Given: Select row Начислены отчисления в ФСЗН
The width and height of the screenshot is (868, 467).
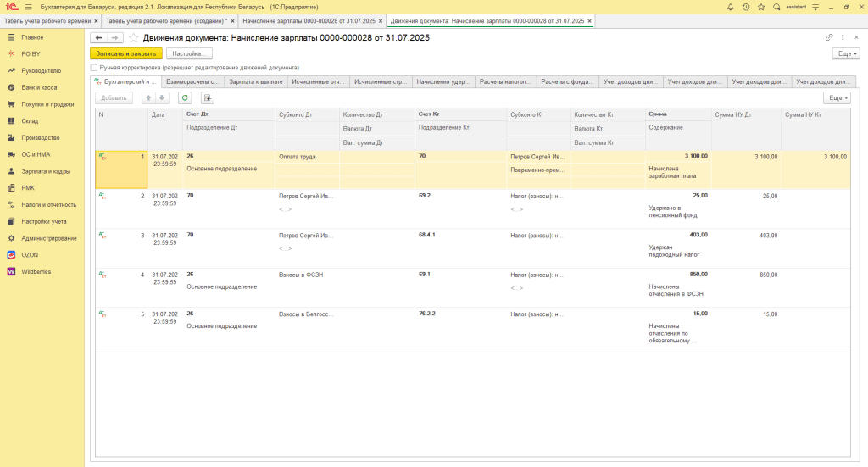Looking at the screenshot, I should tap(473, 287).
